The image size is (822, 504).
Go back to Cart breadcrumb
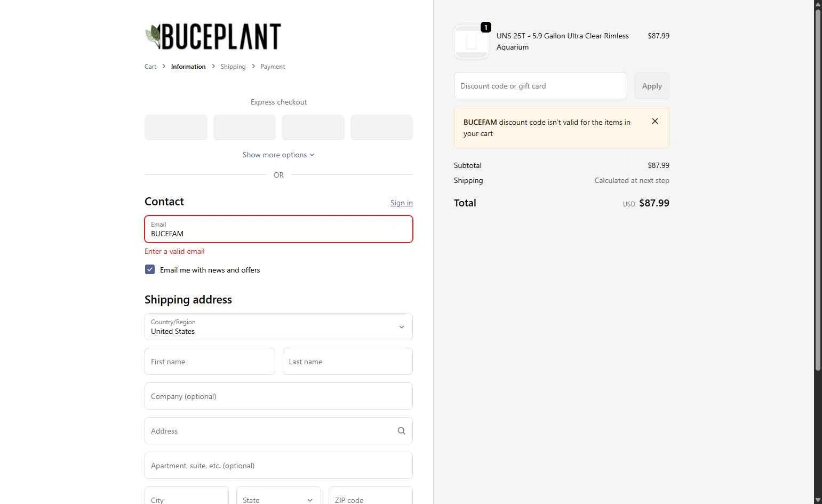pos(150,67)
